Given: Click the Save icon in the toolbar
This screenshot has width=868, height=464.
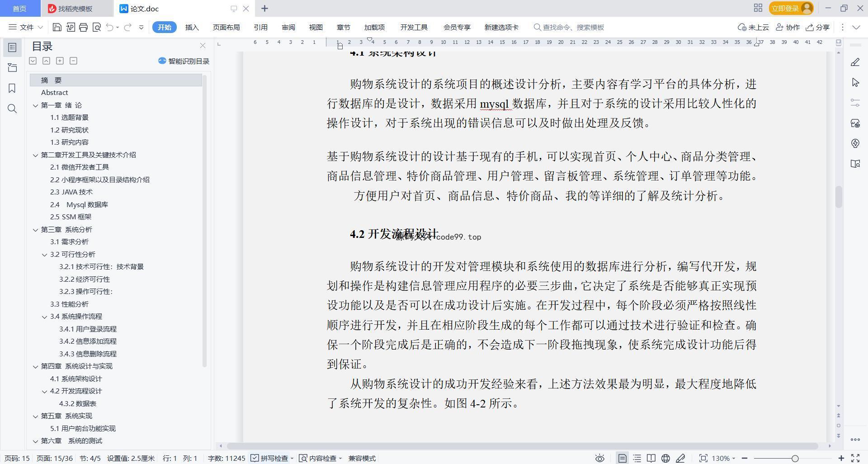Looking at the screenshot, I should coord(57,27).
